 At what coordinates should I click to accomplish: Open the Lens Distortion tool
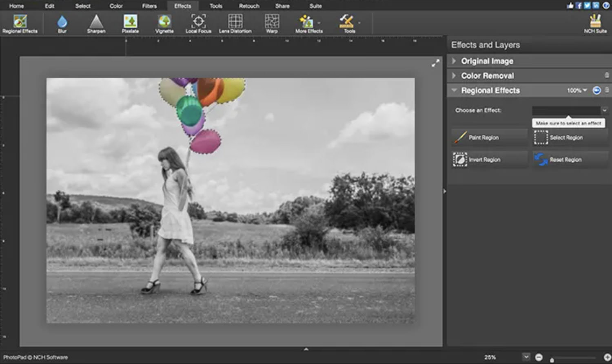[235, 24]
